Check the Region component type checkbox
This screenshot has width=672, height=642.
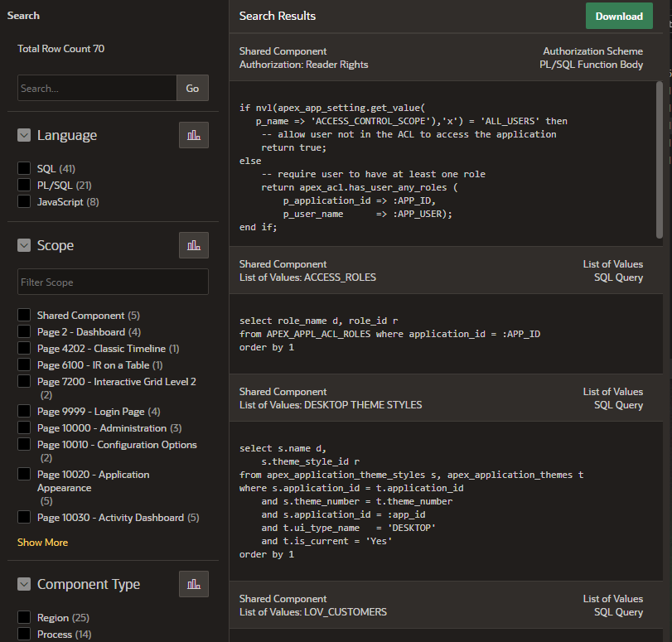(x=24, y=617)
